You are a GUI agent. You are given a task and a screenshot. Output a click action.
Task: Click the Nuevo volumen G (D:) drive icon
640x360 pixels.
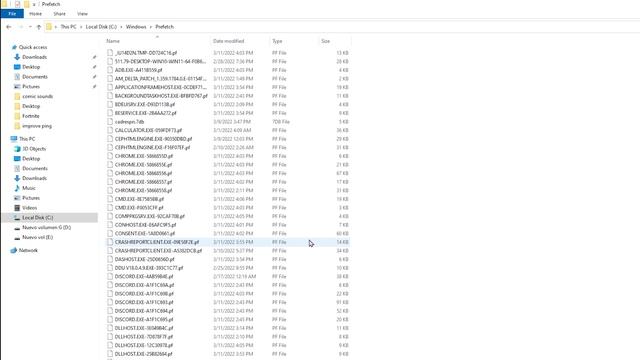(17, 228)
